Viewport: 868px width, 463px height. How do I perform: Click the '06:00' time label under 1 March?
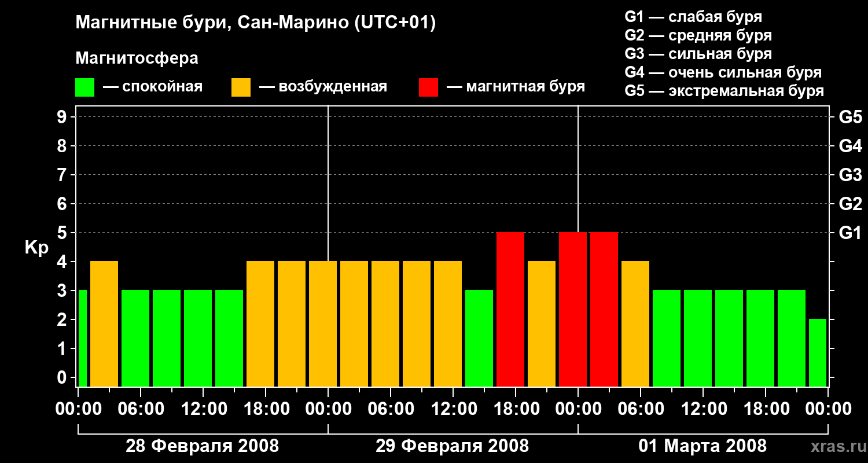[641, 409]
